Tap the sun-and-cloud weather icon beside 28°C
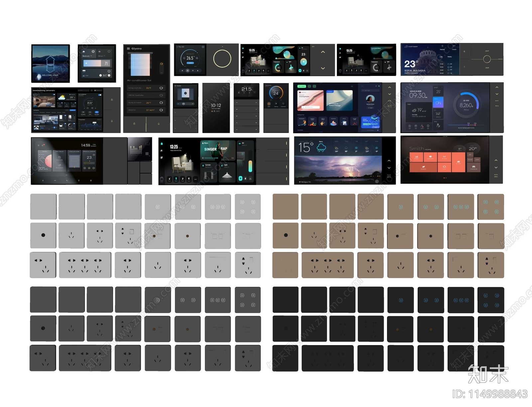532x407 pixels. point(62,97)
